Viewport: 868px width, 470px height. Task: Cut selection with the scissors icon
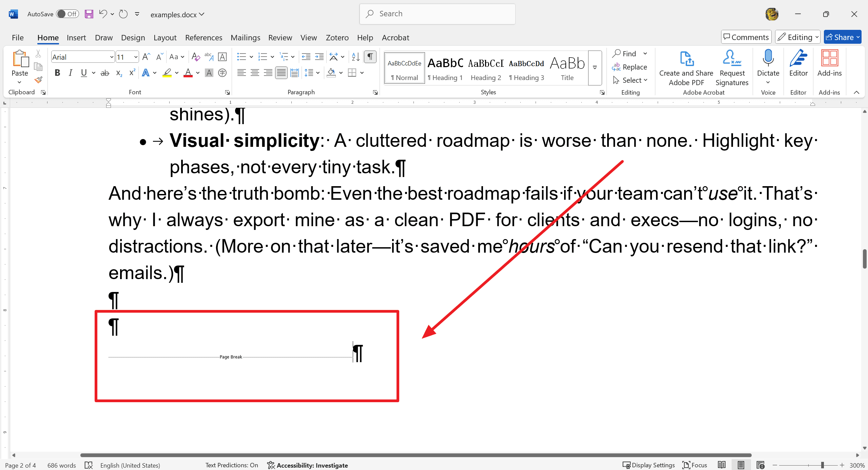[38, 54]
